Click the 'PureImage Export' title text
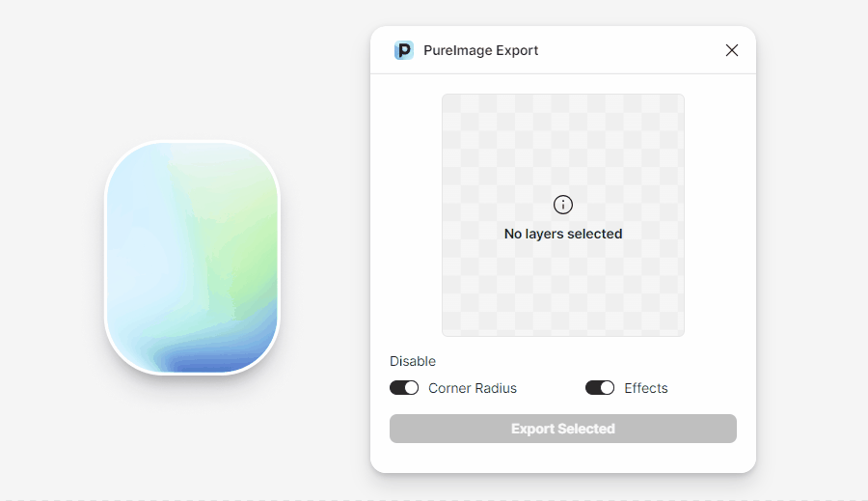The width and height of the screenshot is (868, 501). coord(480,50)
